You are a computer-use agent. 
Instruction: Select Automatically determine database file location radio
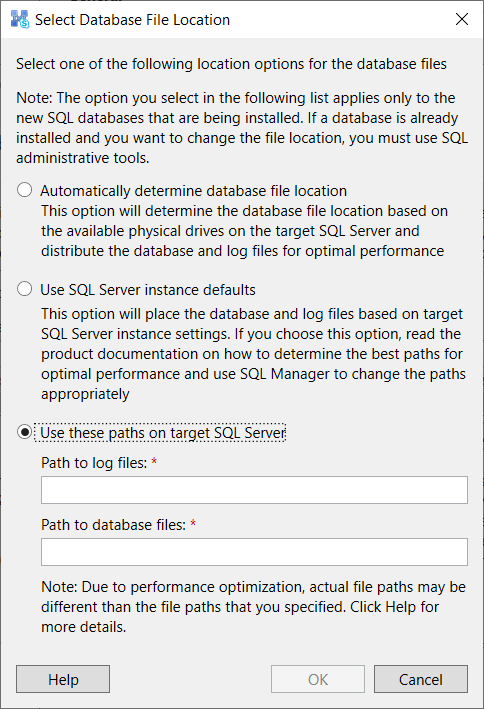coord(24,190)
